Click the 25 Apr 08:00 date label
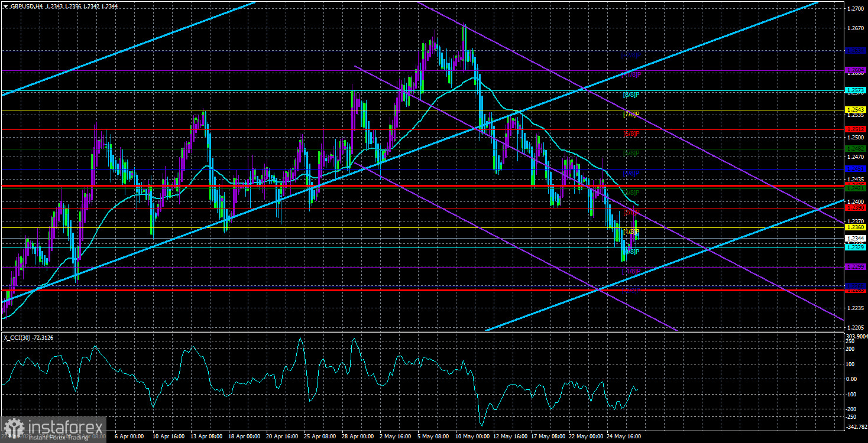The width and height of the screenshot is (868, 443). point(320,437)
